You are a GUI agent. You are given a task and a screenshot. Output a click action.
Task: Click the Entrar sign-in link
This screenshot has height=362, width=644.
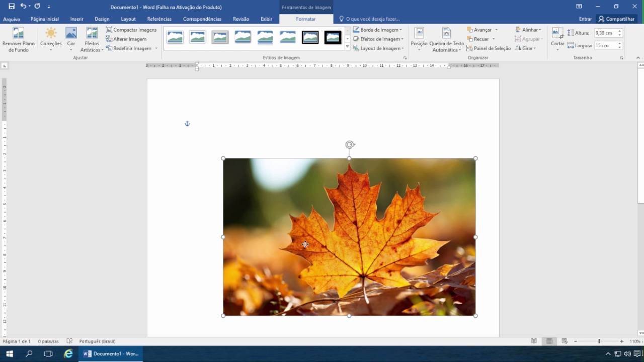point(585,19)
